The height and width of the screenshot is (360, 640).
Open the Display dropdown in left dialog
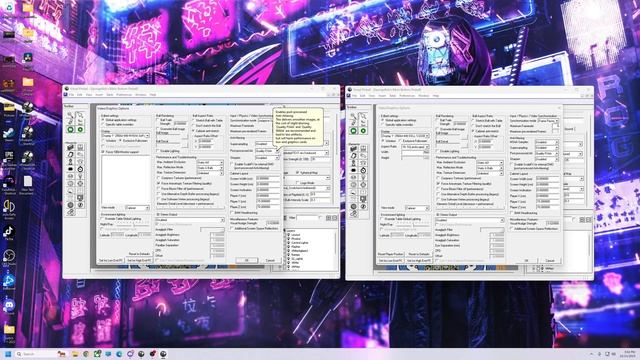[125, 135]
